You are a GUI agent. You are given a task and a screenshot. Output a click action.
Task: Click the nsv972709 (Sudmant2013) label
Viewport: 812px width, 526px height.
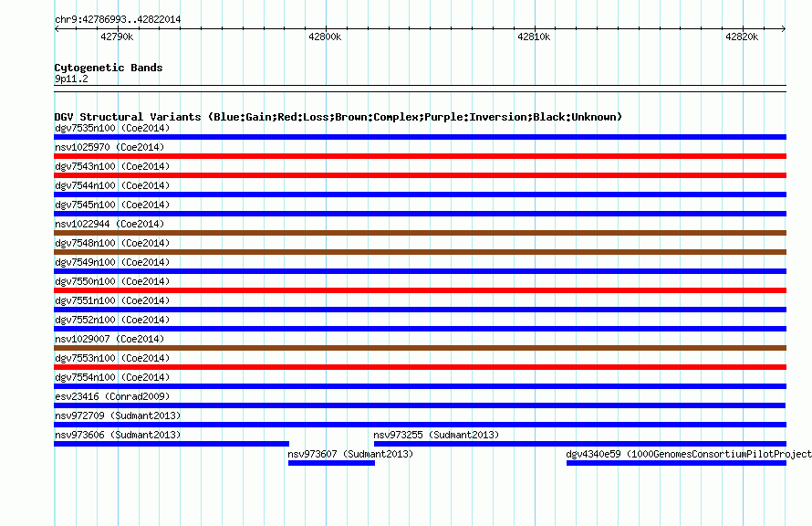(118, 416)
